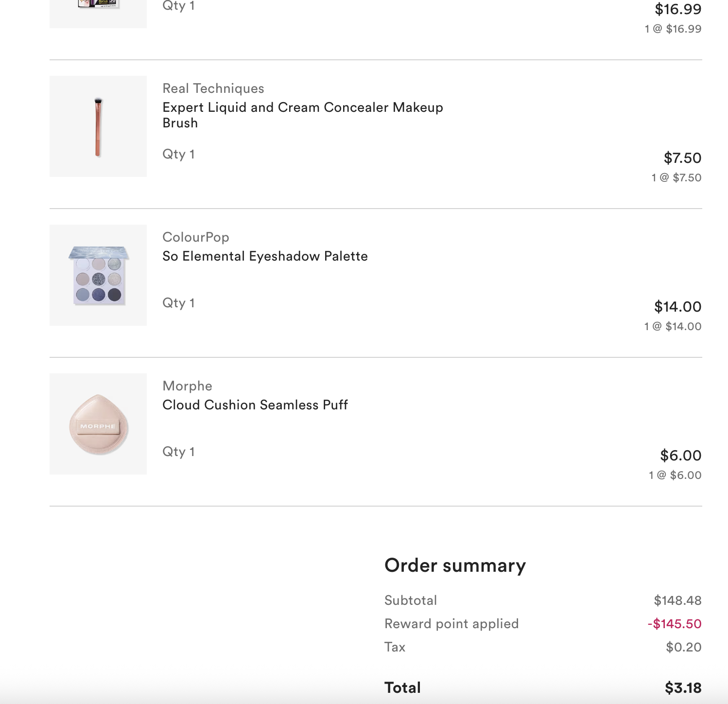Screen dimensions: 728x704
Task: Click the large $6.00 puff price
Action: (680, 456)
